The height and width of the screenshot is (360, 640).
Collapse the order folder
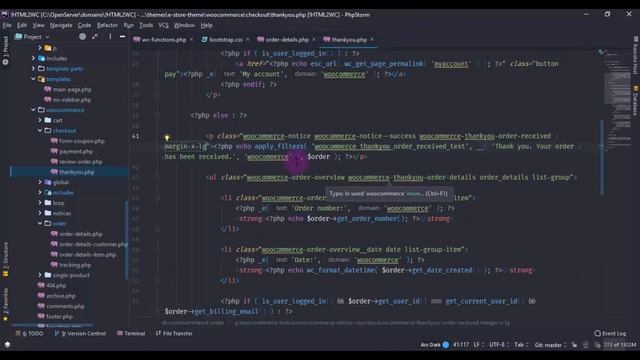[40, 224]
